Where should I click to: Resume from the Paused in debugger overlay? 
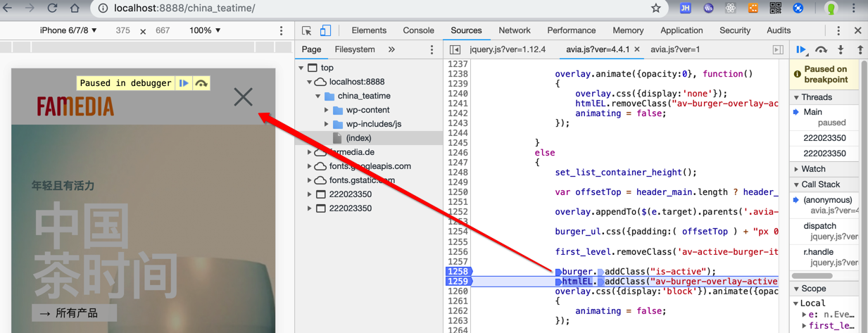184,83
